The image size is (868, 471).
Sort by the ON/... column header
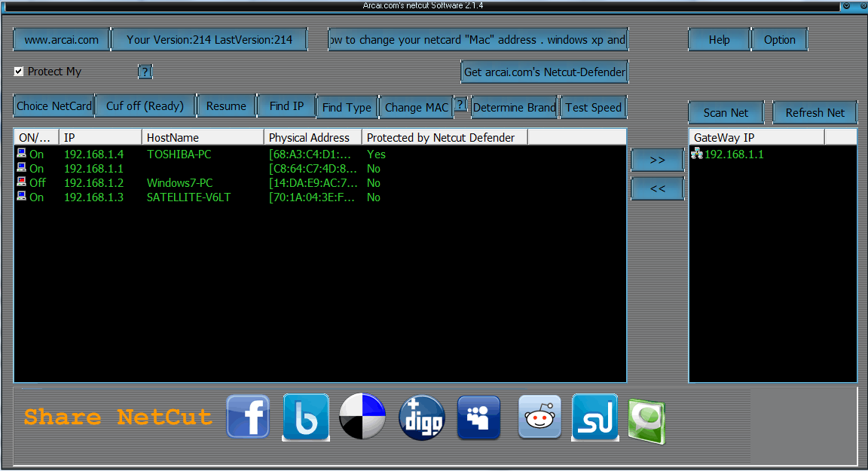(x=36, y=137)
